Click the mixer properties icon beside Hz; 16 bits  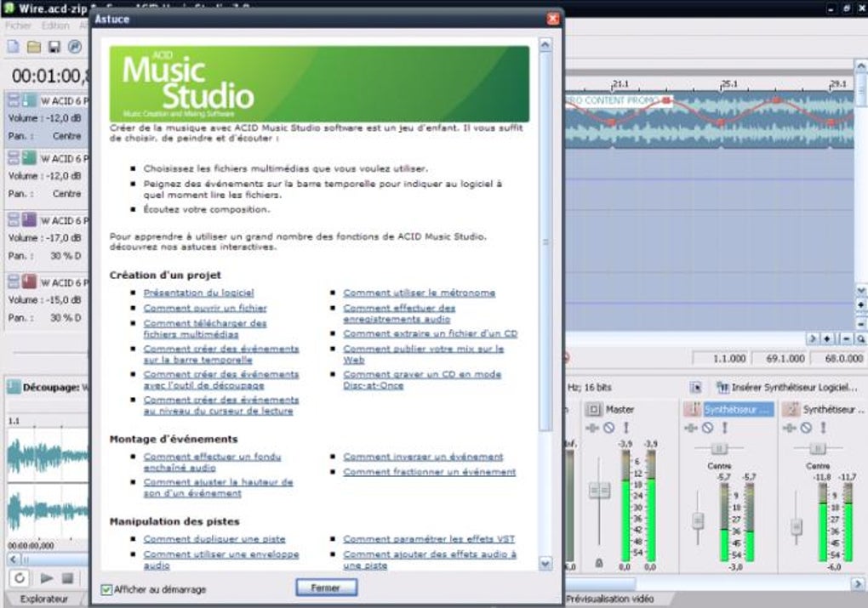[696, 387]
